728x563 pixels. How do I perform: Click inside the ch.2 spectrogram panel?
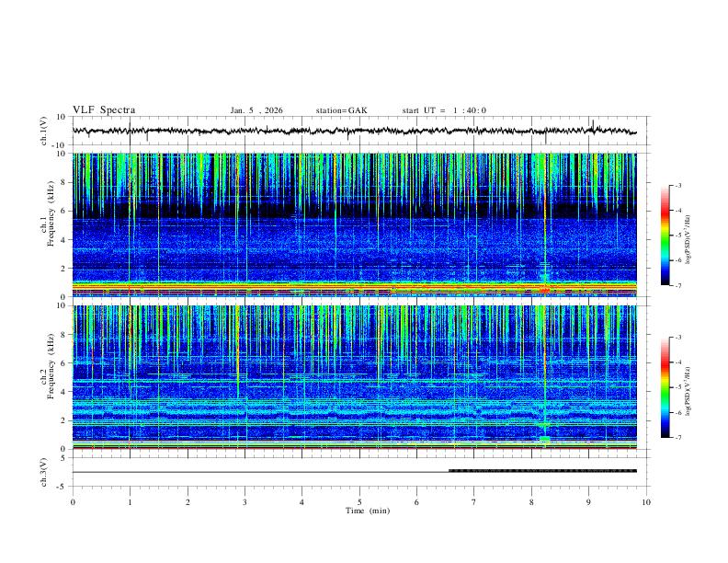[355, 377]
